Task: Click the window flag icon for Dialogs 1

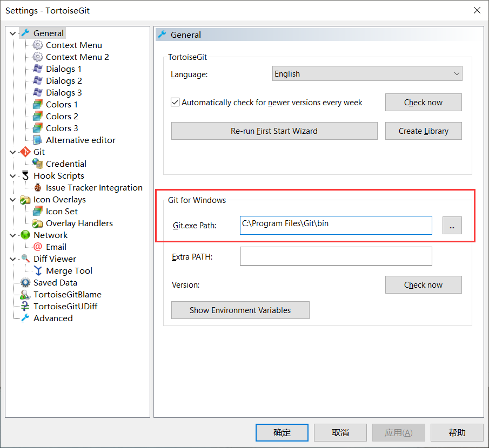Action: pos(38,69)
